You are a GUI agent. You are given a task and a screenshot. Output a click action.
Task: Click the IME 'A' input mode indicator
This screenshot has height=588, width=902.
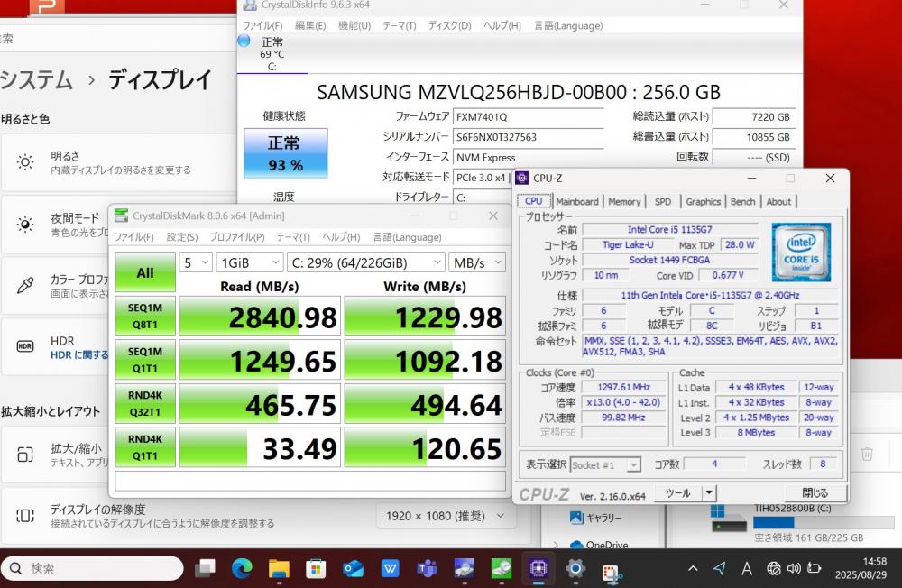tap(747, 568)
